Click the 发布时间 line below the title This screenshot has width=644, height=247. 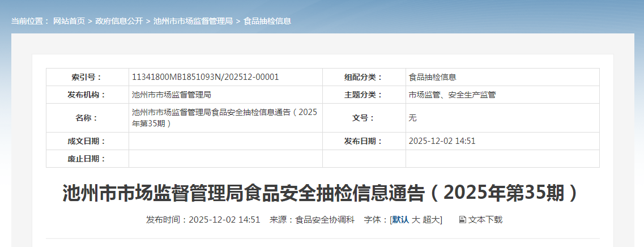tap(203, 220)
